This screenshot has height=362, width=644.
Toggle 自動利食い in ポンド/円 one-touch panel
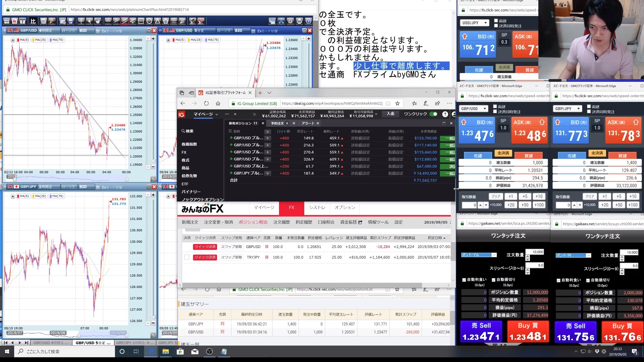coord(558,280)
